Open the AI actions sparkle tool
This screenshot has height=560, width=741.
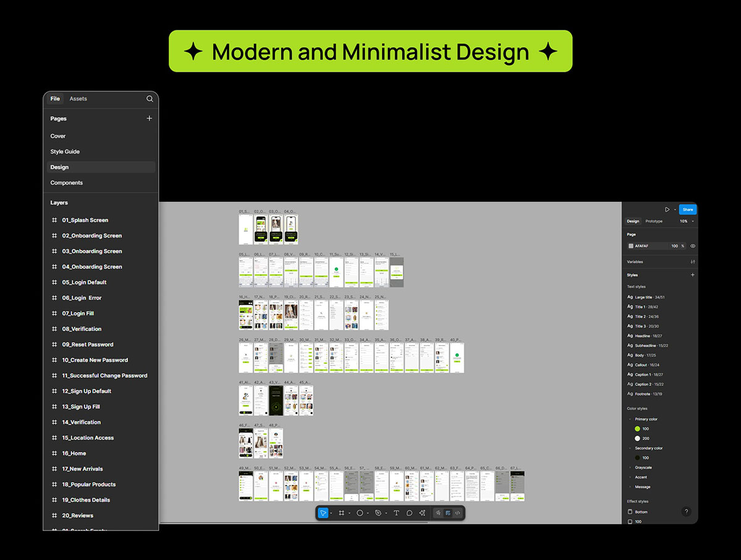point(422,513)
